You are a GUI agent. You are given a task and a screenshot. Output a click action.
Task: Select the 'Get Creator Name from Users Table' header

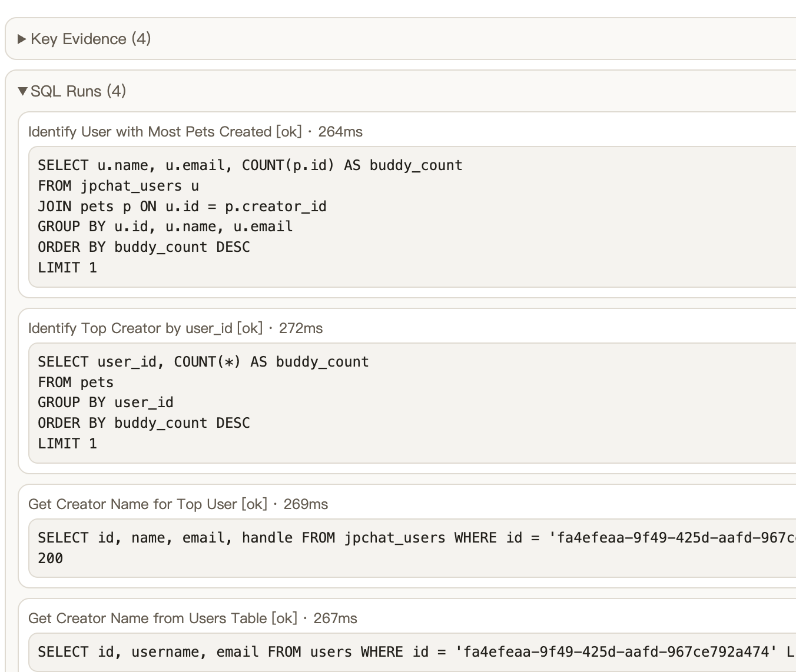pos(148,618)
